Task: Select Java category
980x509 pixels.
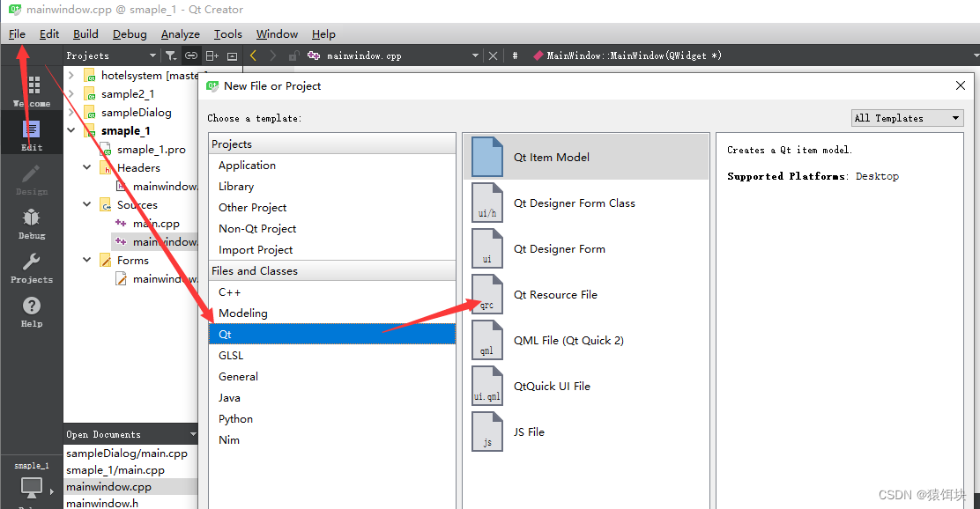Action: (332, 398)
